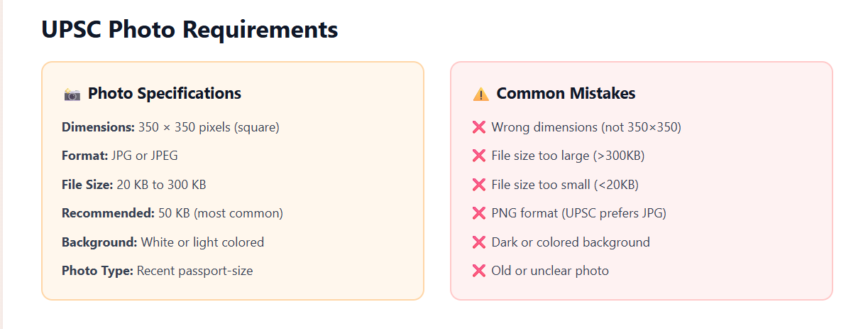Click the Common Mistakes card title
This screenshot has height=329, width=868.
[x=566, y=93]
